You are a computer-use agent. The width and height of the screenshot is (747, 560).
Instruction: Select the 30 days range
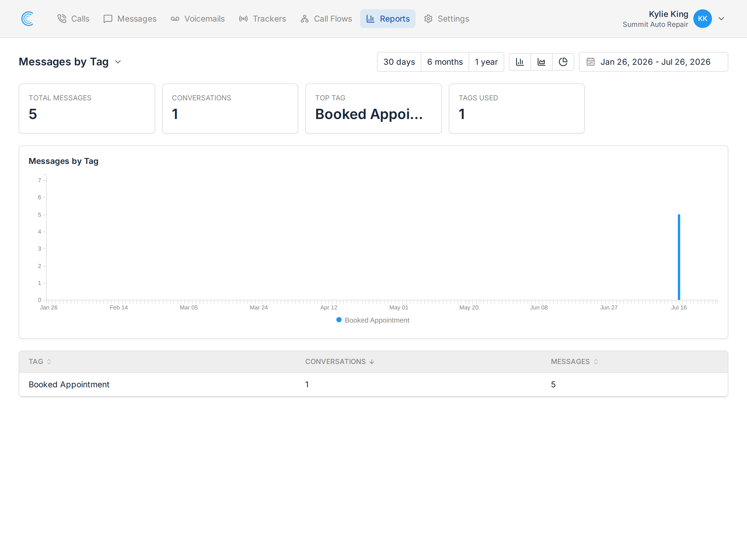tap(399, 62)
